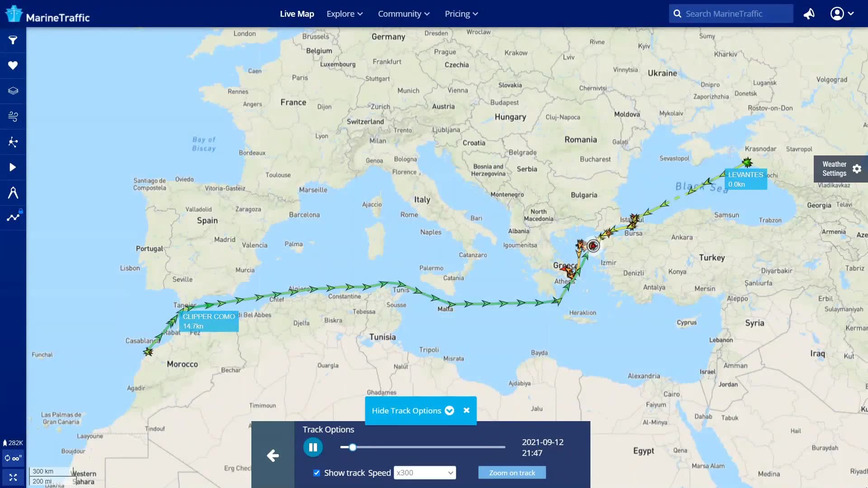Screen dimensions: 868x488
Task: Click the MarineTraffic ship logo
Action: (x=14, y=14)
